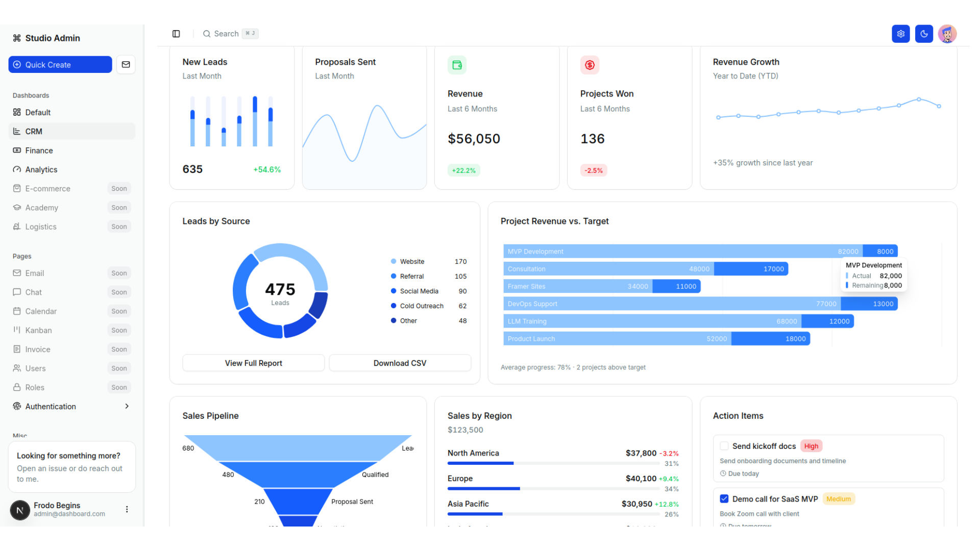Open the user avatar in header
Image resolution: width=980 pixels, height=551 pixels.
947,34
